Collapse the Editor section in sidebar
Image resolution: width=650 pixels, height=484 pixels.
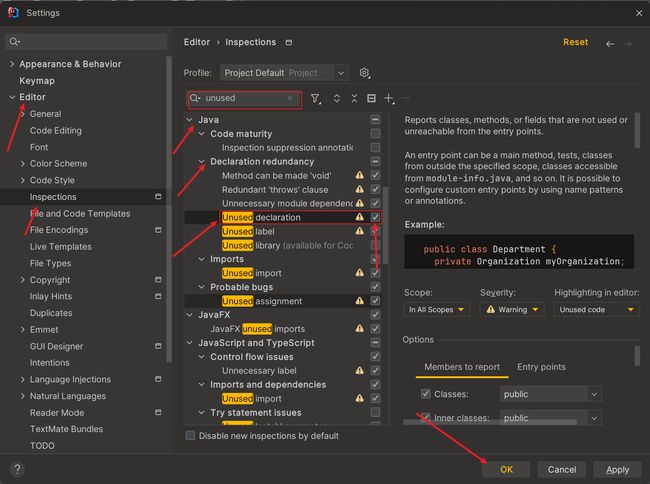pyautogui.click(x=12, y=97)
